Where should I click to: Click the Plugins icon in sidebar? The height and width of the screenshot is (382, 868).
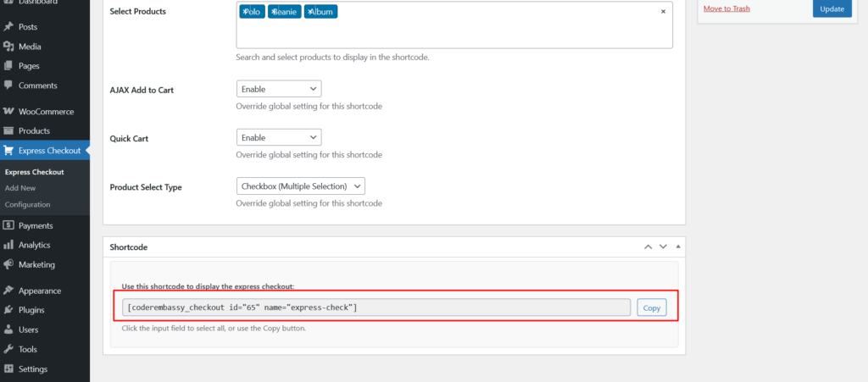tap(8, 310)
